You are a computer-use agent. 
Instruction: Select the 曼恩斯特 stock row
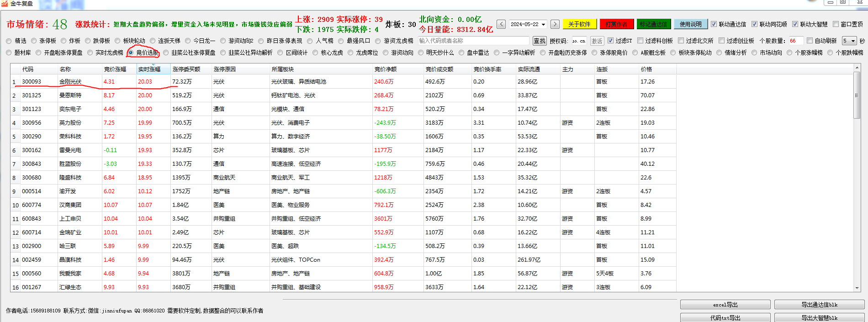point(344,95)
